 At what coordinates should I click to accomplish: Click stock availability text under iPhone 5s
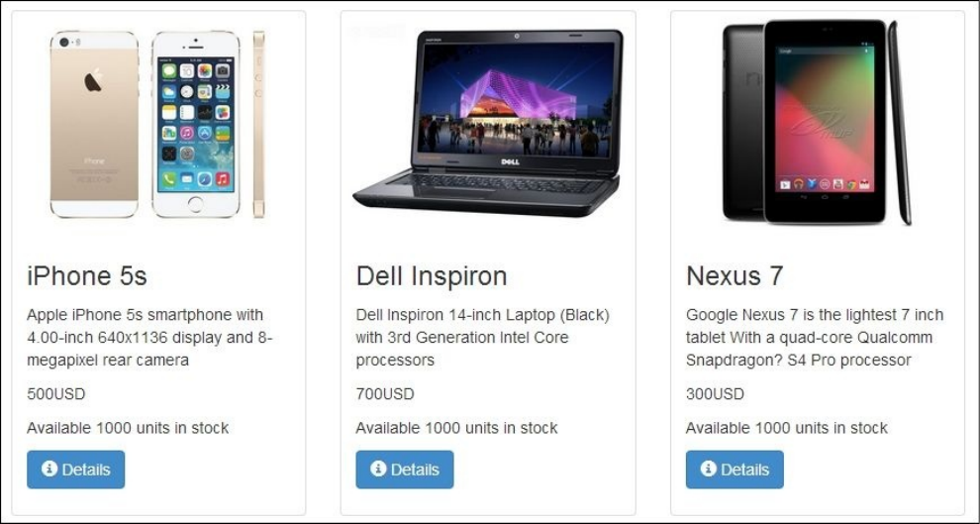[128, 428]
